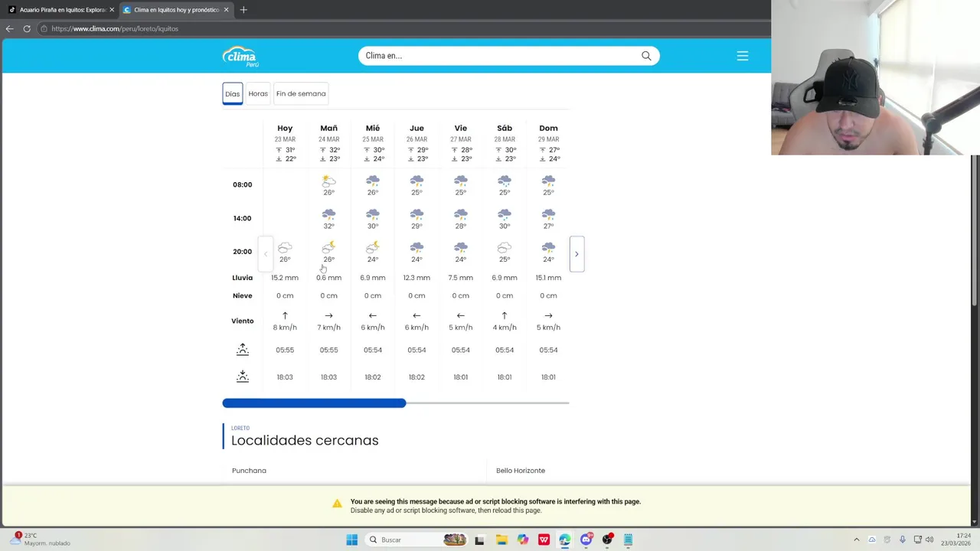Click Hoy rainfall 15.2 mm
Image resolution: width=980 pixels, height=551 pixels.
[285, 278]
